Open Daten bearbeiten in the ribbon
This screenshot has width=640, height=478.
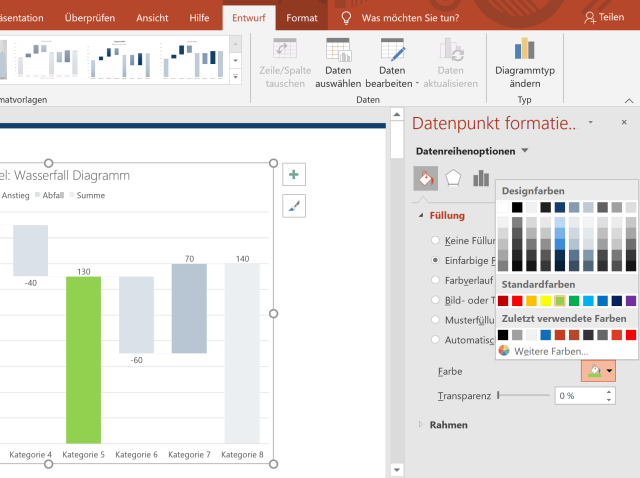pos(392,50)
